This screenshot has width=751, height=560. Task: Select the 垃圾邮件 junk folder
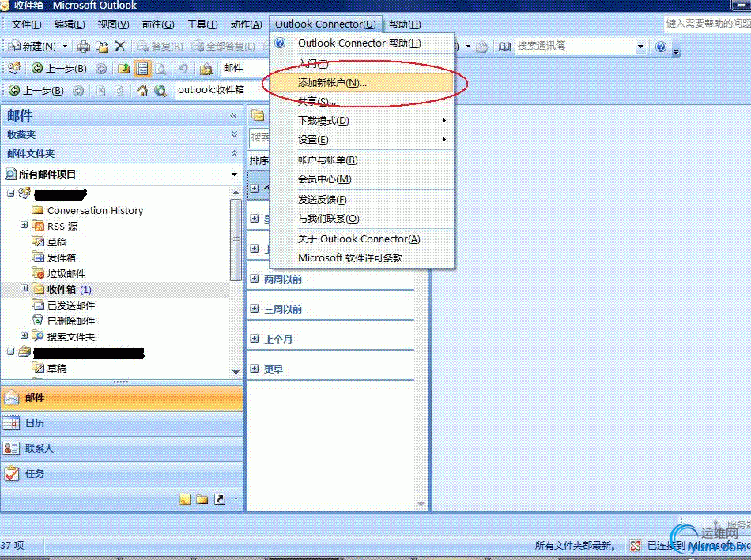coord(59,274)
